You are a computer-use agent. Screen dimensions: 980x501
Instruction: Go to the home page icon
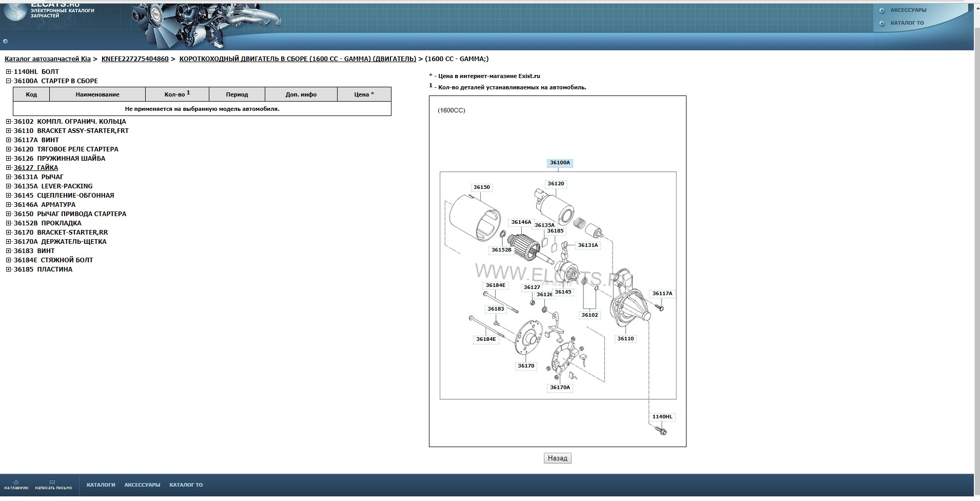point(16,483)
